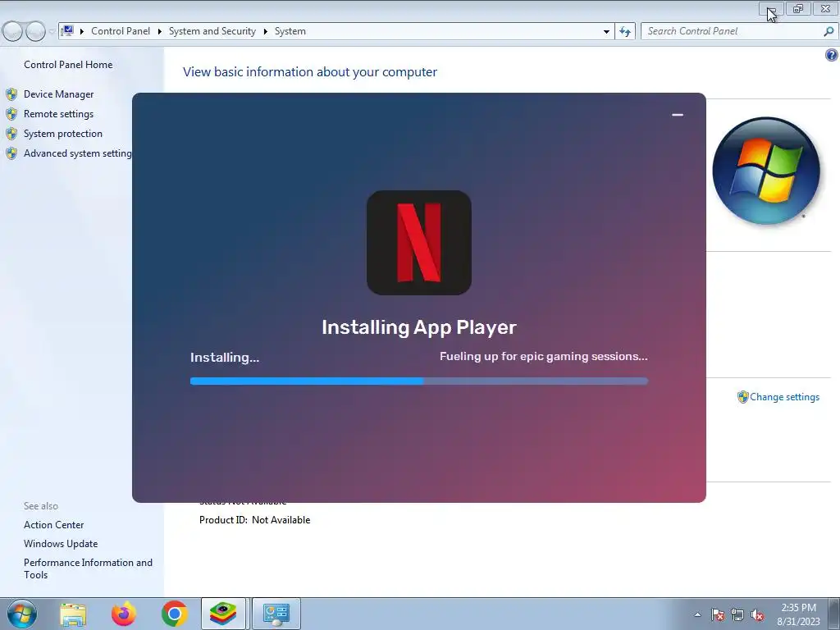
Task: Open Control Panel help question mark icon
Action: (x=832, y=55)
